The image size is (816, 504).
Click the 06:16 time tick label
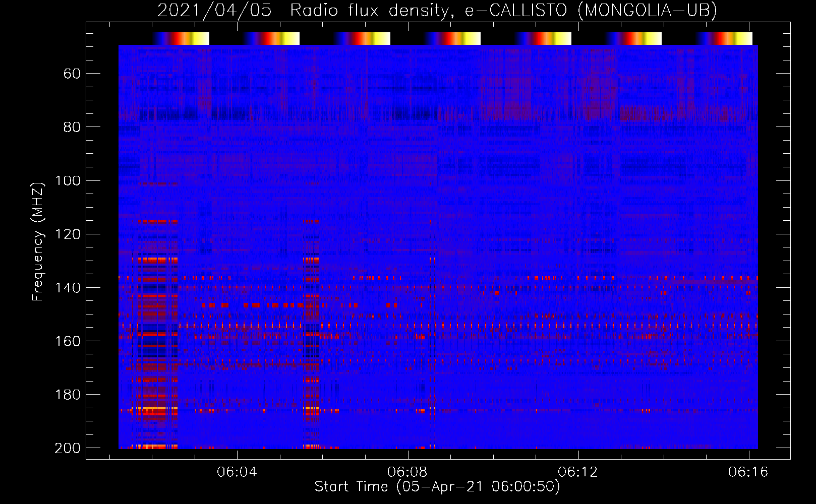click(x=748, y=472)
